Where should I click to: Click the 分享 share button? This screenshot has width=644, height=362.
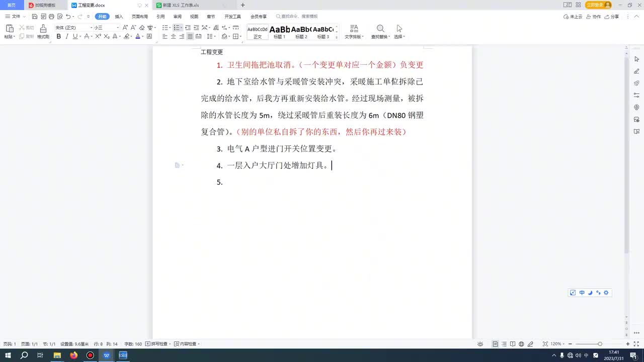pos(611,17)
